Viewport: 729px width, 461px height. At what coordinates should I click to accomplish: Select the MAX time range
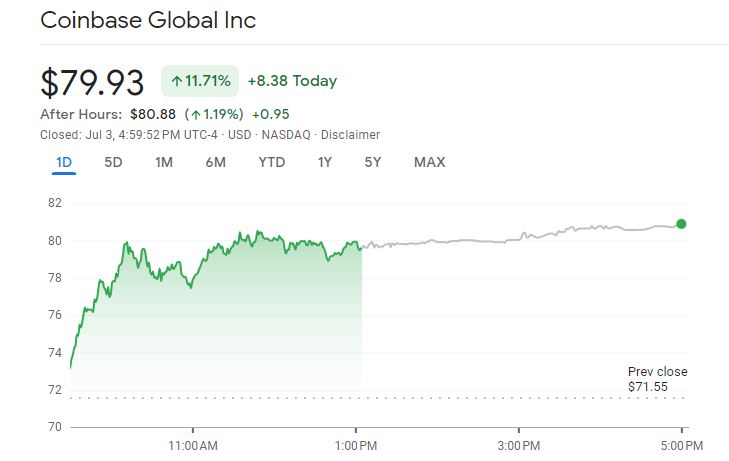coord(429,162)
